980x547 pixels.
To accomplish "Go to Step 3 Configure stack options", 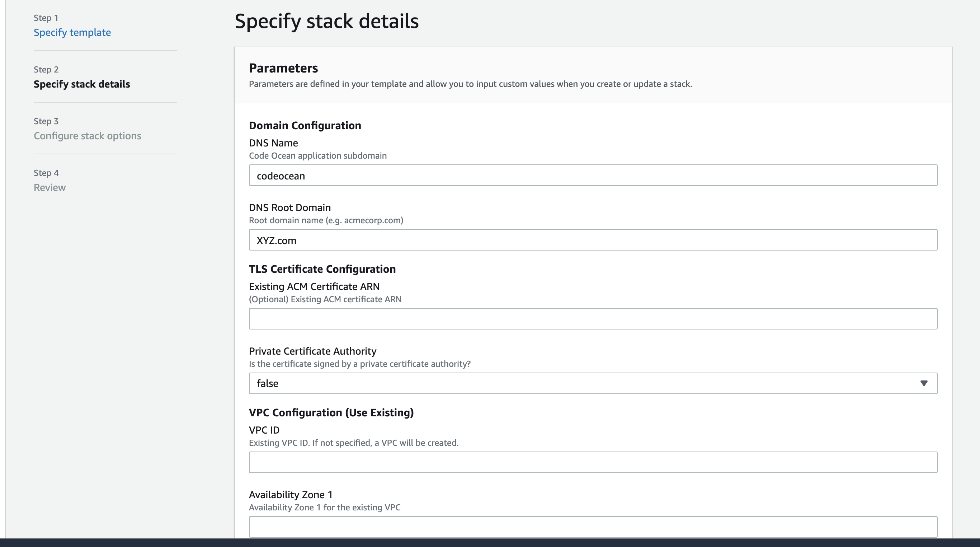I will point(87,136).
